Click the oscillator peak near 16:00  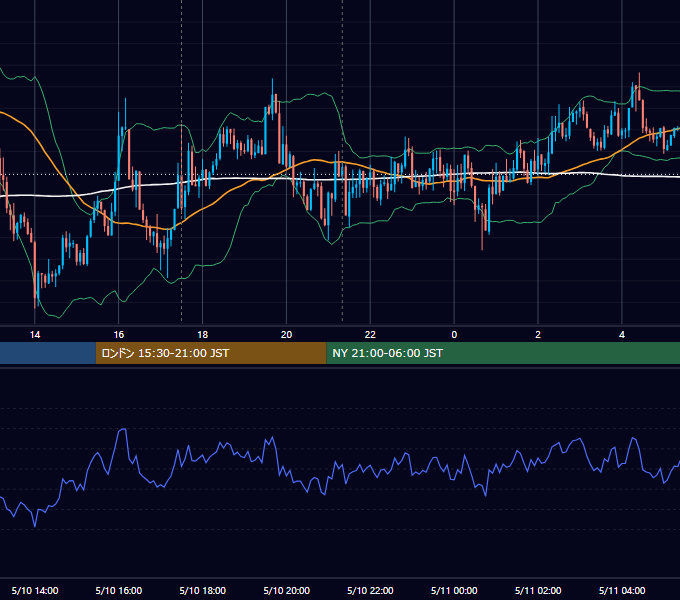(123, 430)
